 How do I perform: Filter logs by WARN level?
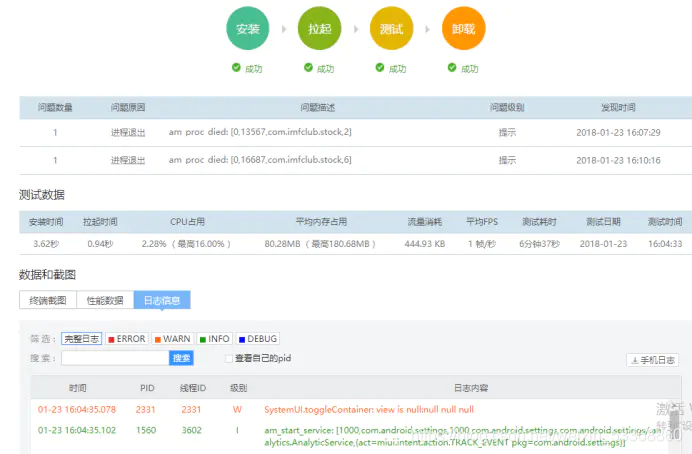pyautogui.click(x=173, y=338)
